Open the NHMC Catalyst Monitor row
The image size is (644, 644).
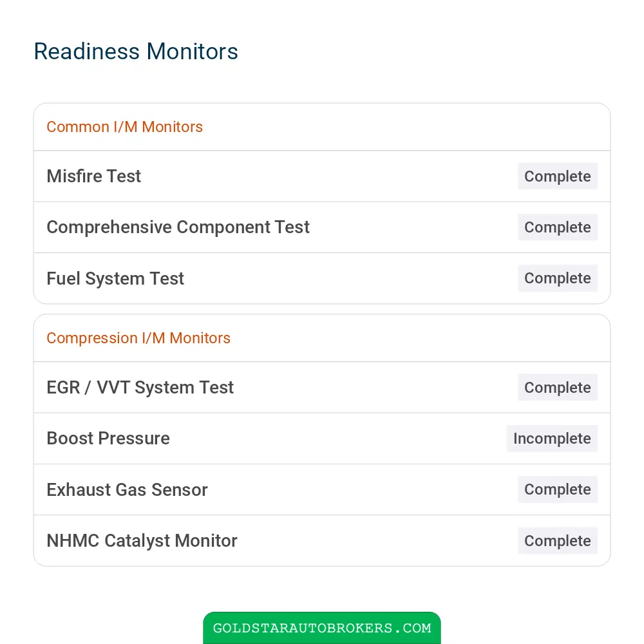click(322, 540)
